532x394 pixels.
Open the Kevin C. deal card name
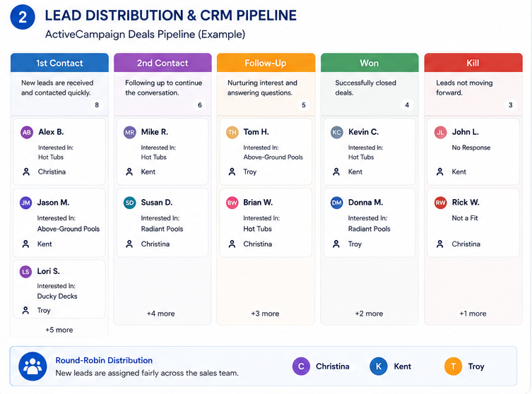click(x=363, y=132)
